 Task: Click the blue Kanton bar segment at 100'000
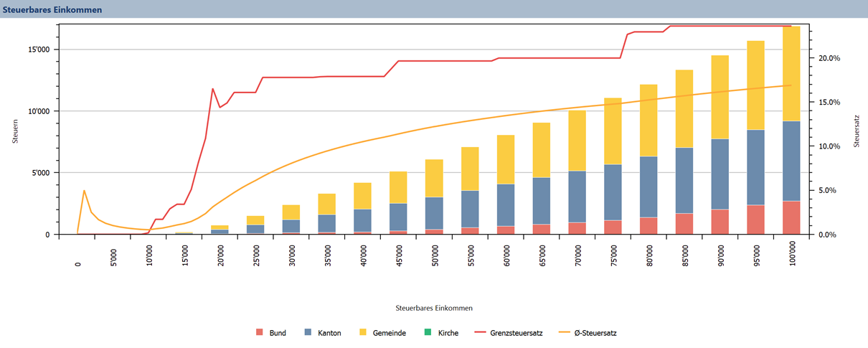791,161
